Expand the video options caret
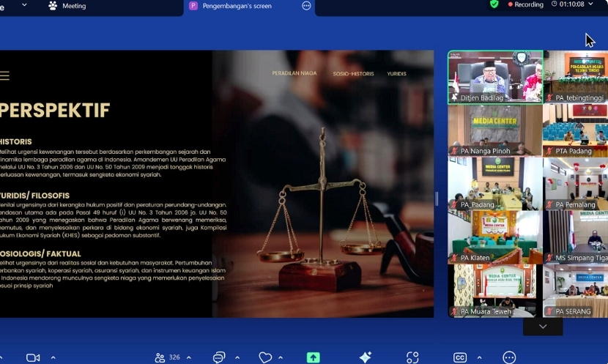This screenshot has width=608, height=364. click(53, 357)
